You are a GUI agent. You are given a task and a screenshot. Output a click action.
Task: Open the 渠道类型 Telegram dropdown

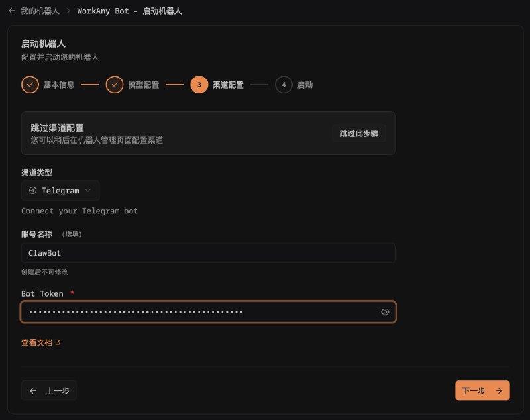pos(60,191)
